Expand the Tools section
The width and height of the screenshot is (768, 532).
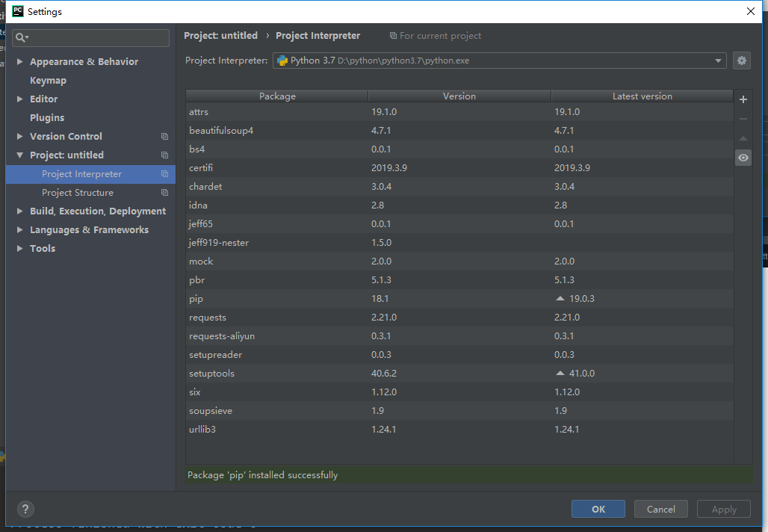coord(19,248)
